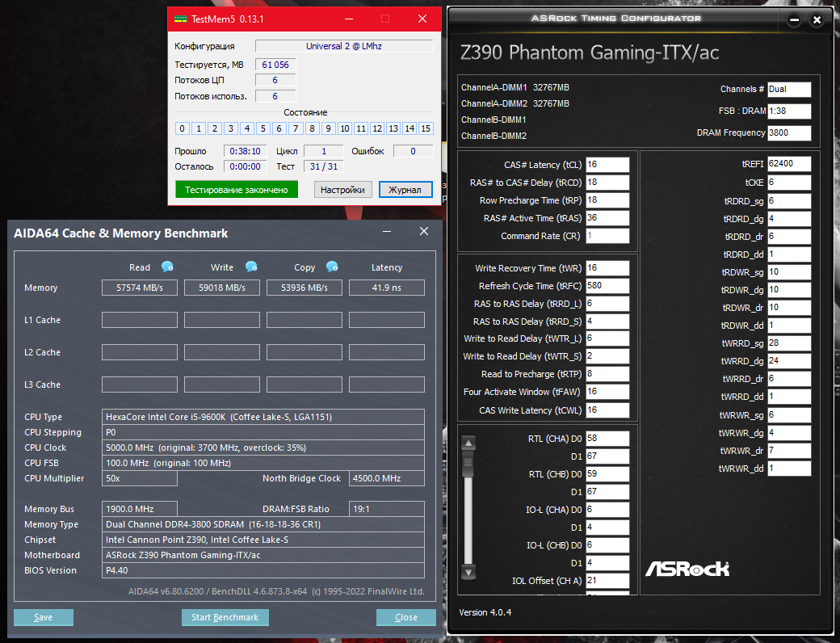Click the Memory Write result 59018 MB/s
Screen dimensions: 840x643
point(222,288)
